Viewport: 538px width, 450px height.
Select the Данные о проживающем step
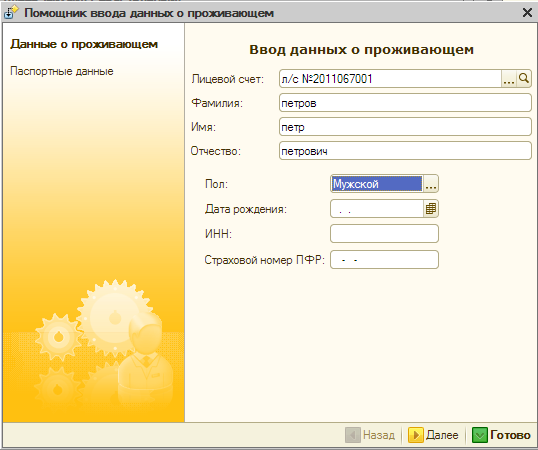pos(84,44)
